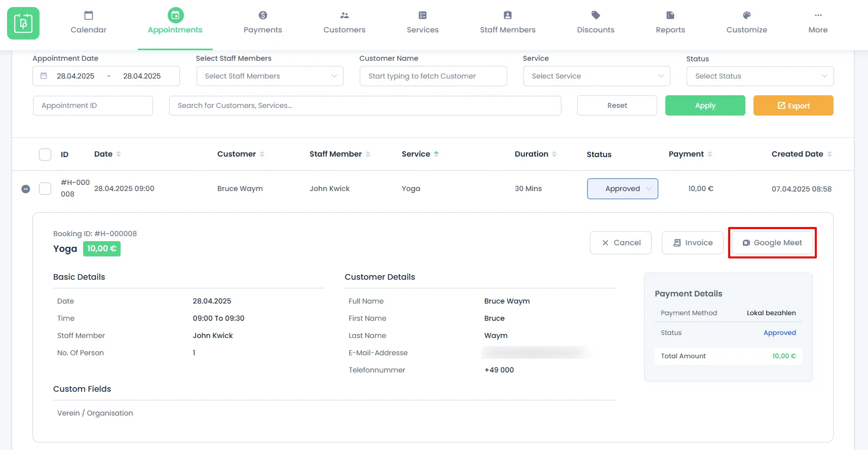Screen dimensions: 868x450
Task: Apply the appointment filters
Action: (705, 105)
